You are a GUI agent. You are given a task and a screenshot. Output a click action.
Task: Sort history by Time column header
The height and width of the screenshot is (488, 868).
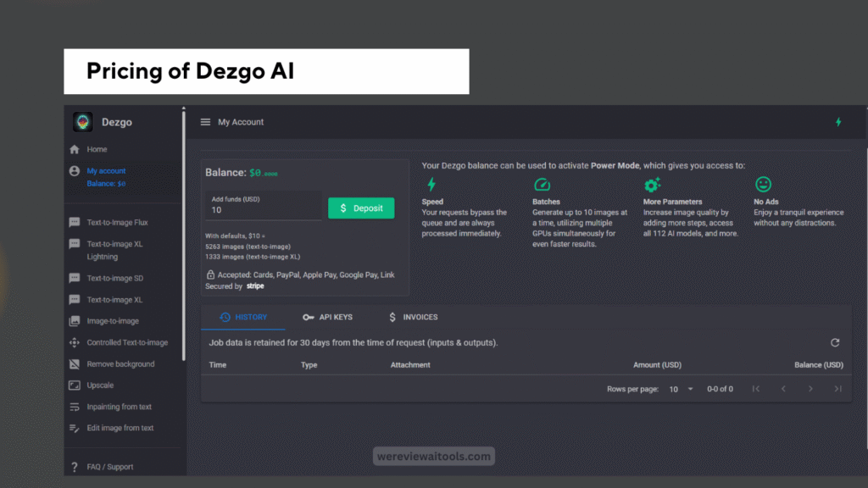pos(218,365)
